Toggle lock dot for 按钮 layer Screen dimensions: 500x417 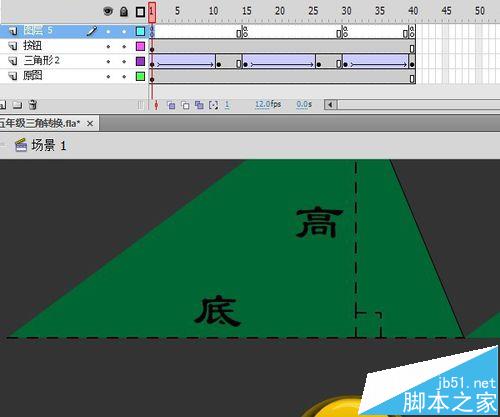(124, 46)
